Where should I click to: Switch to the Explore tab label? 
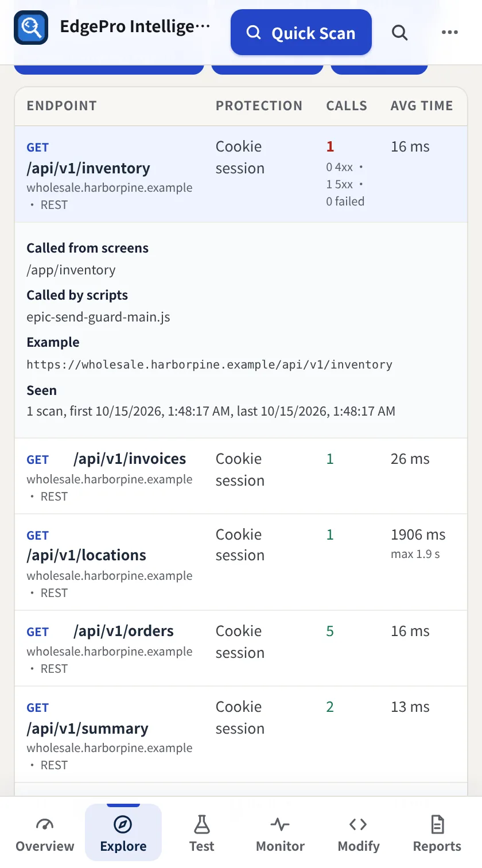(x=123, y=846)
